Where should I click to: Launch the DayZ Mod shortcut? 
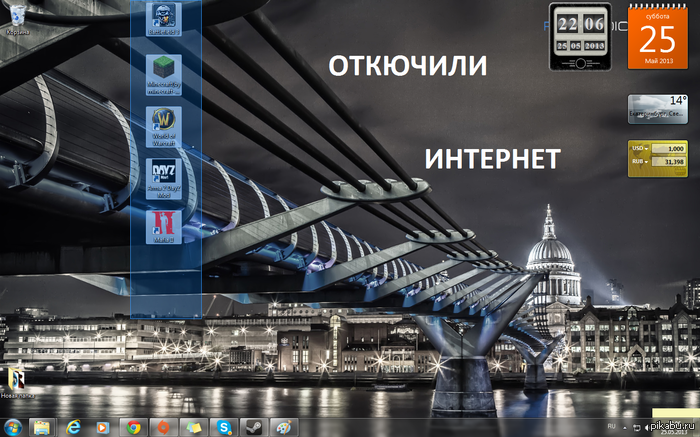coord(163,176)
